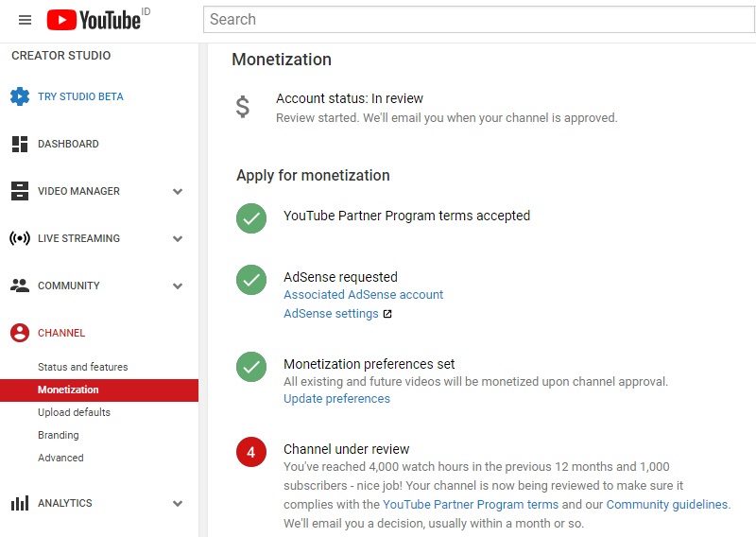The width and height of the screenshot is (756, 537).
Task: Click the Community people icon
Action: (x=20, y=286)
